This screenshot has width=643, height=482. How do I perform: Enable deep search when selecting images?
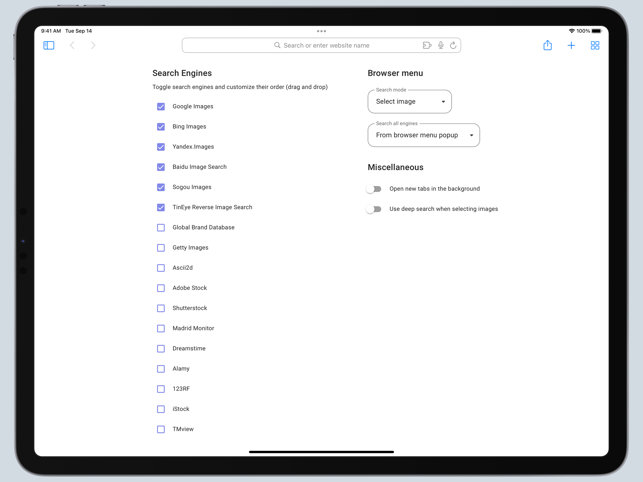coord(374,209)
